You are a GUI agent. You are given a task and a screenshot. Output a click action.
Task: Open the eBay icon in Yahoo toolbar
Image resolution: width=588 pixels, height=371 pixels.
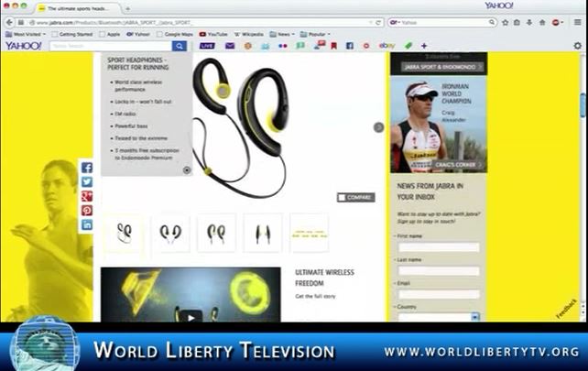[387, 46]
